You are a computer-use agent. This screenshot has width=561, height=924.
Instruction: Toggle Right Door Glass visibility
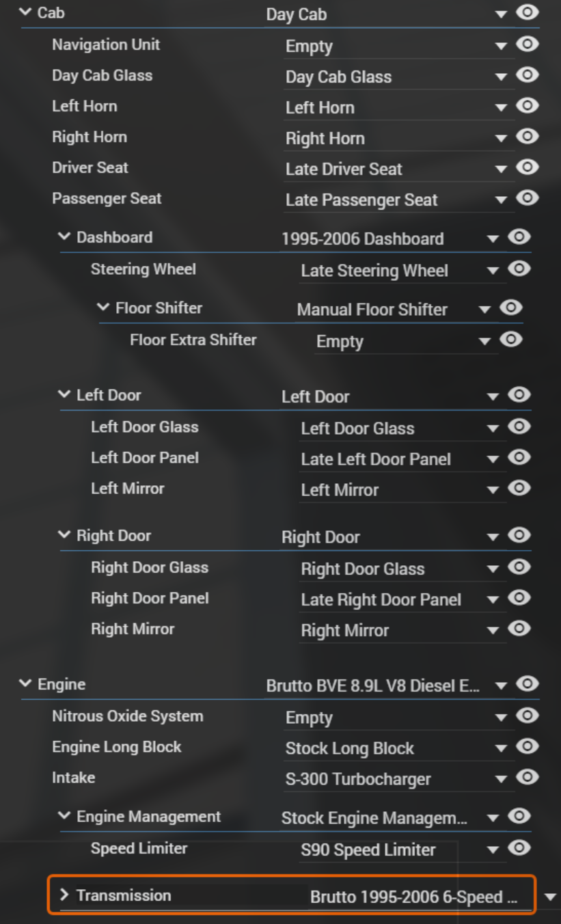pyautogui.click(x=519, y=567)
